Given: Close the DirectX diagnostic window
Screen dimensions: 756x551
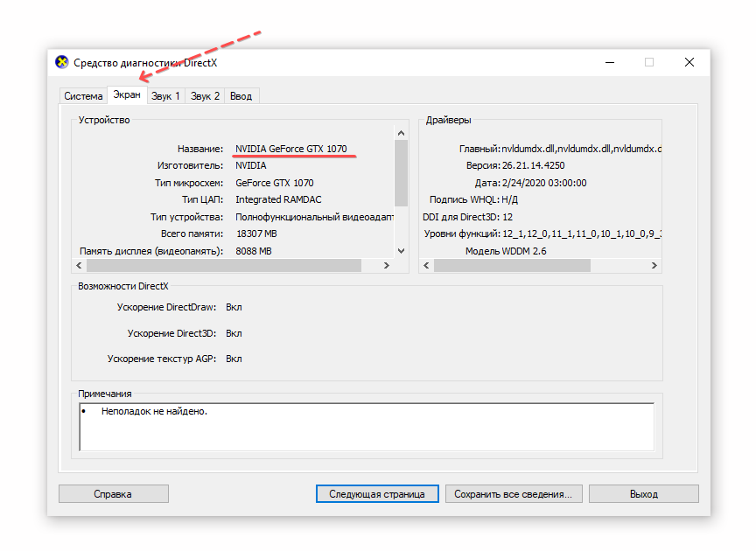Looking at the screenshot, I should tap(689, 62).
